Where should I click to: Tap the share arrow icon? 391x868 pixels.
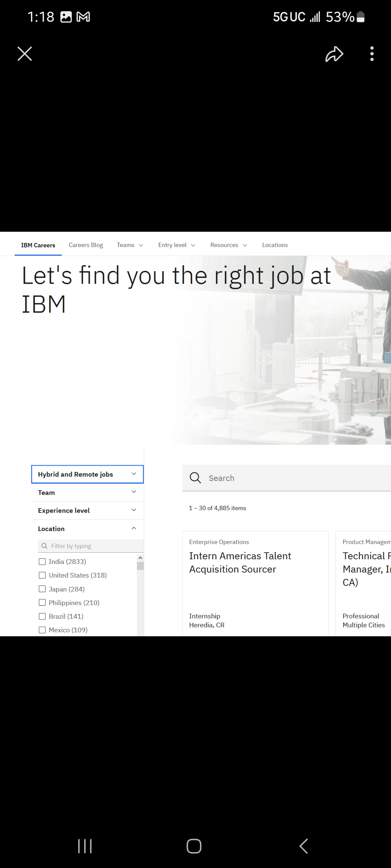point(334,54)
